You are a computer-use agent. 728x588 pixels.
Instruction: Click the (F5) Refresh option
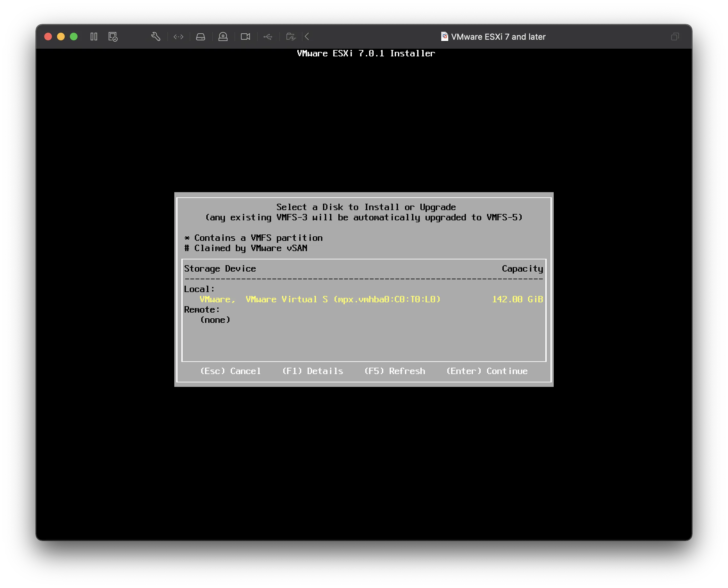394,371
